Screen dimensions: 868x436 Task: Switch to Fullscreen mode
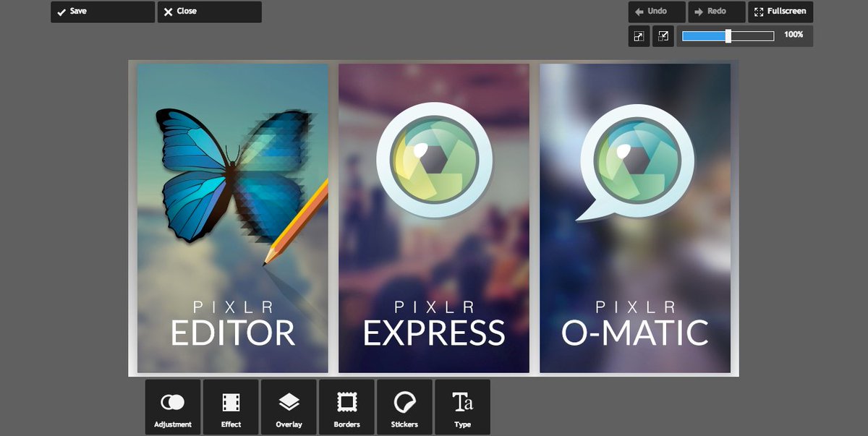(x=780, y=12)
